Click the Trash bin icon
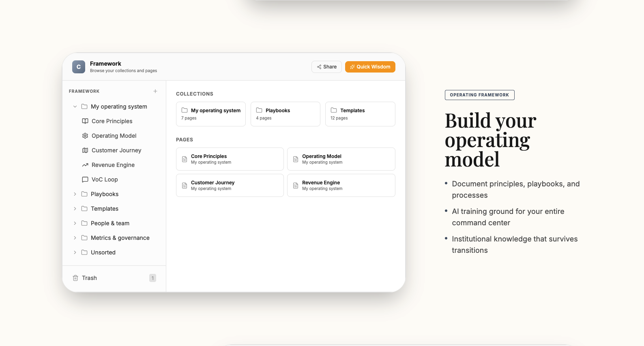 click(x=75, y=278)
